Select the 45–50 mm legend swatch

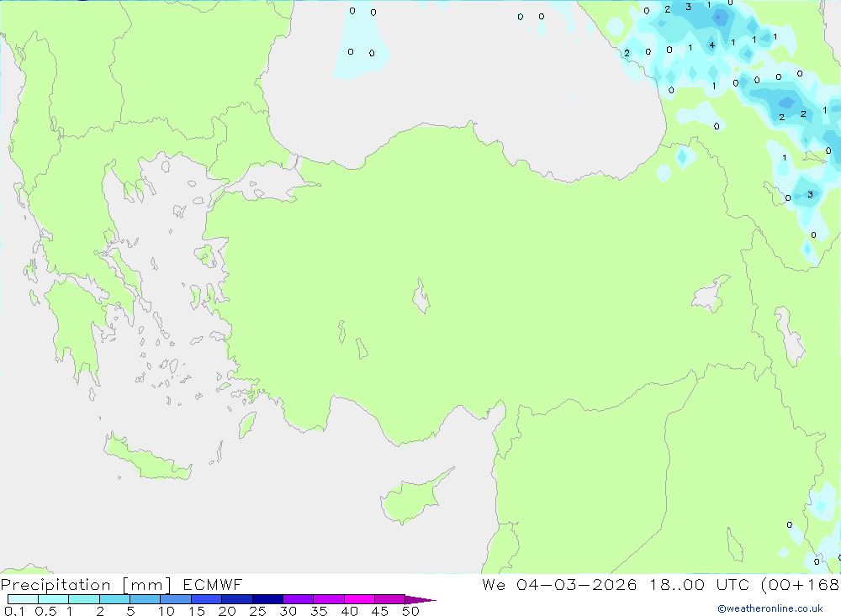coord(390,599)
